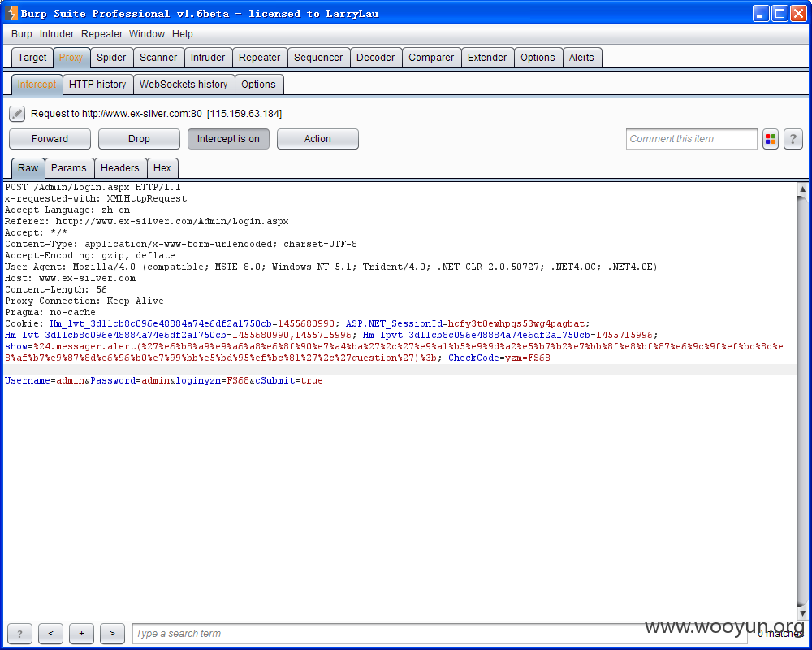
Task: Open the Scanner tab
Action: tap(158, 58)
